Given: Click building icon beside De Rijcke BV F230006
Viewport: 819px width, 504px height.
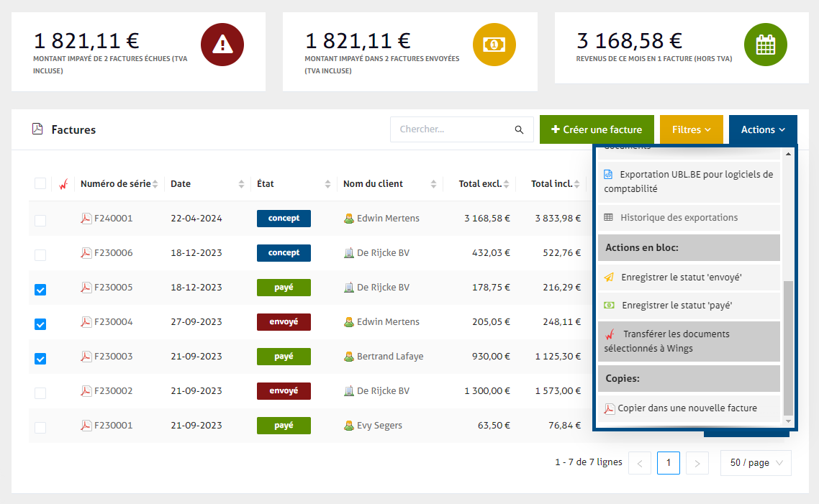Looking at the screenshot, I should [349, 253].
